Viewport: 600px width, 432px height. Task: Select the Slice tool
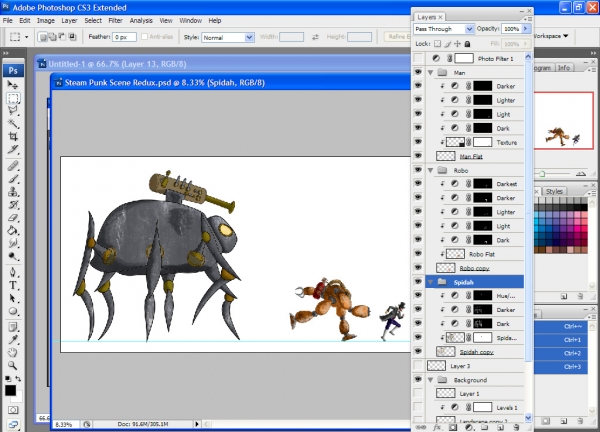tap(13, 149)
